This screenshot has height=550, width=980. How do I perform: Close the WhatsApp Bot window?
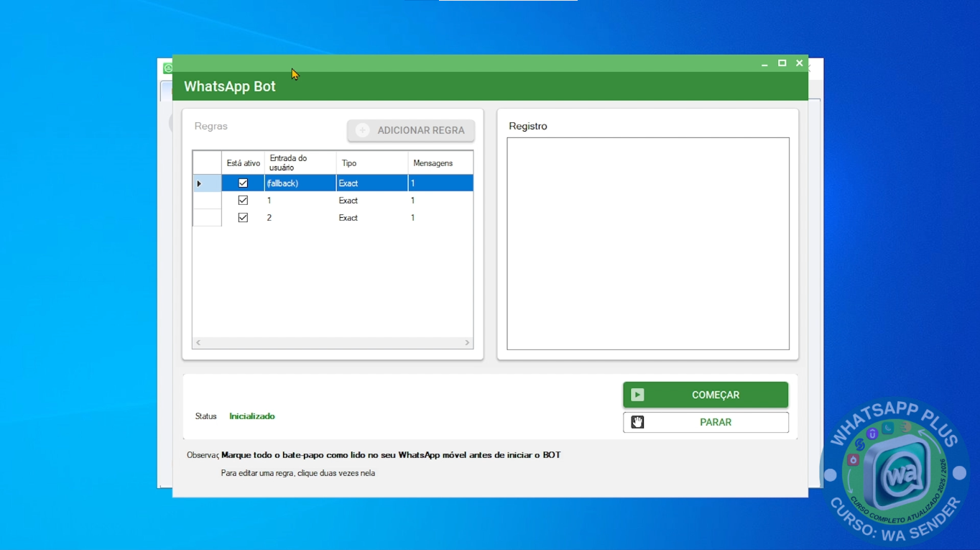coord(800,63)
